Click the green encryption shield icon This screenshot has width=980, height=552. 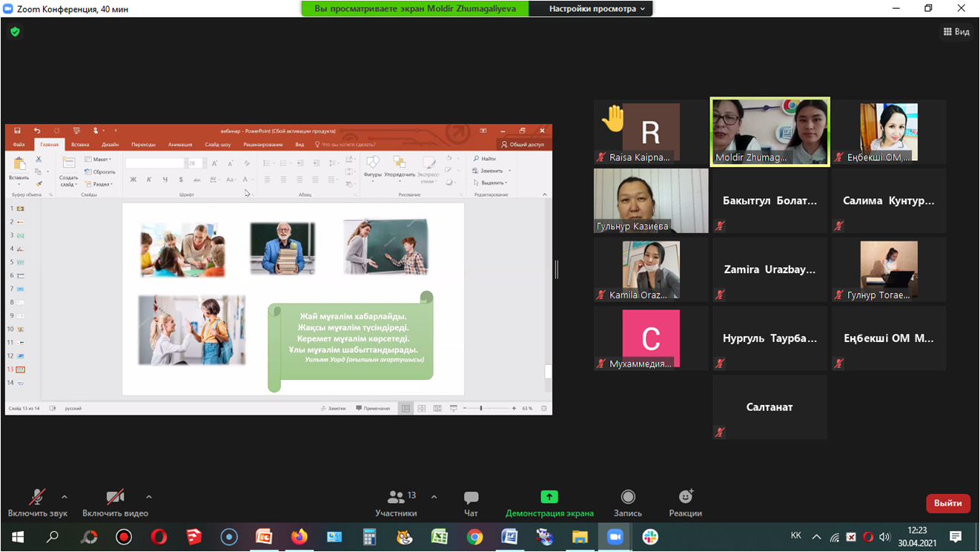point(15,32)
